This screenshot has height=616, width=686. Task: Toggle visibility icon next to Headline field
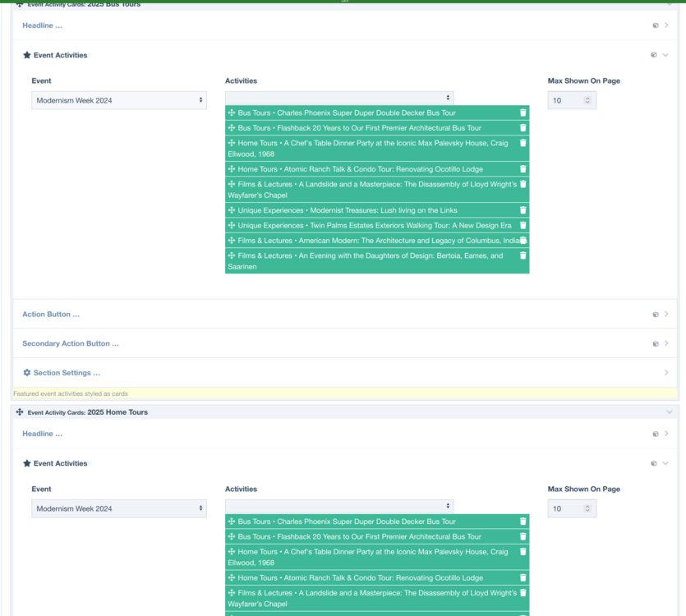point(655,25)
